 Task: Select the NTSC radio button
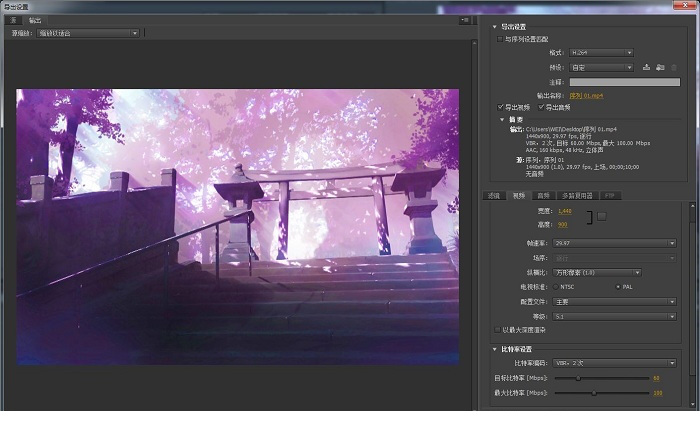pyautogui.click(x=556, y=287)
